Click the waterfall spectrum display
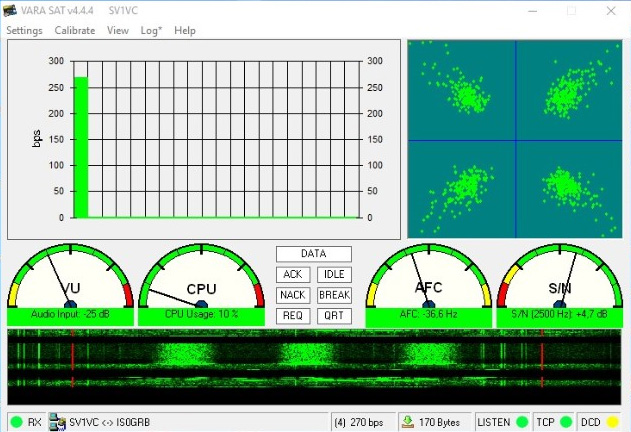 coord(314,367)
